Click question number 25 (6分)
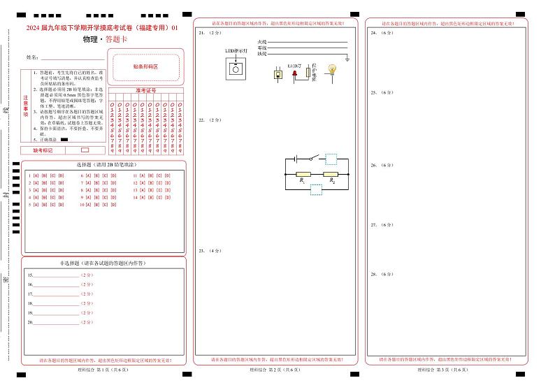This screenshot has height=392, width=555. click(x=382, y=92)
